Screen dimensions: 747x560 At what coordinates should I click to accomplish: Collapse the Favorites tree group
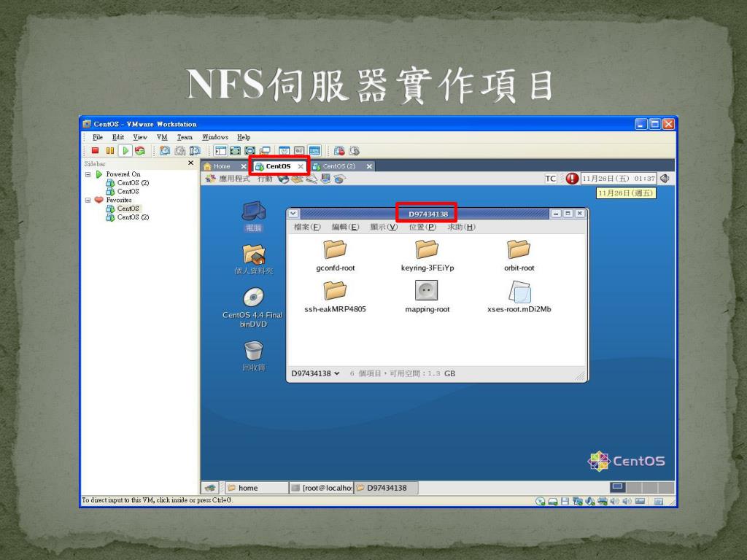(88, 200)
